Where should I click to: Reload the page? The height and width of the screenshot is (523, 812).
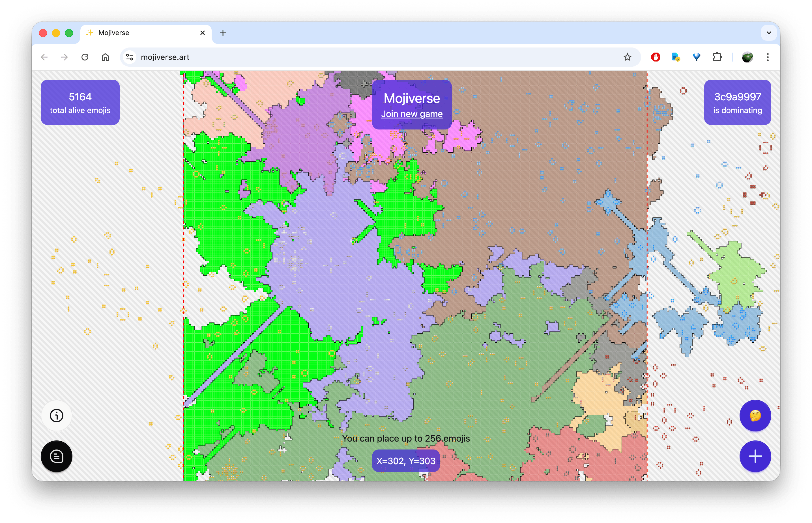pyautogui.click(x=85, y=57)
